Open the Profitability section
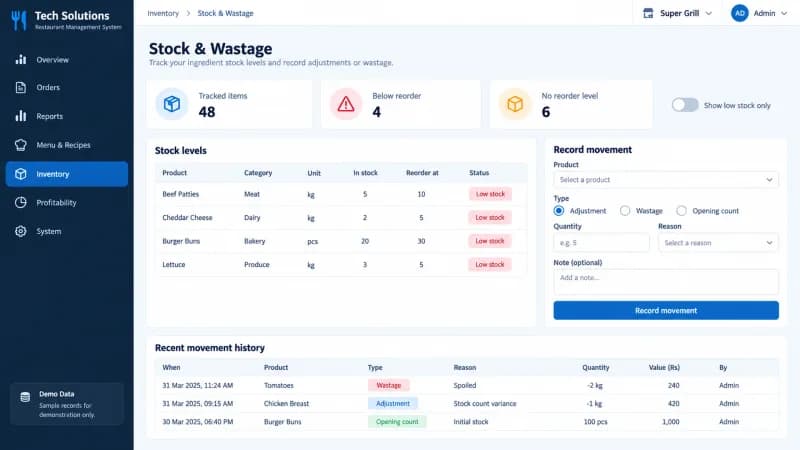The width and height of the screenshot is (800, 450). 67,203
